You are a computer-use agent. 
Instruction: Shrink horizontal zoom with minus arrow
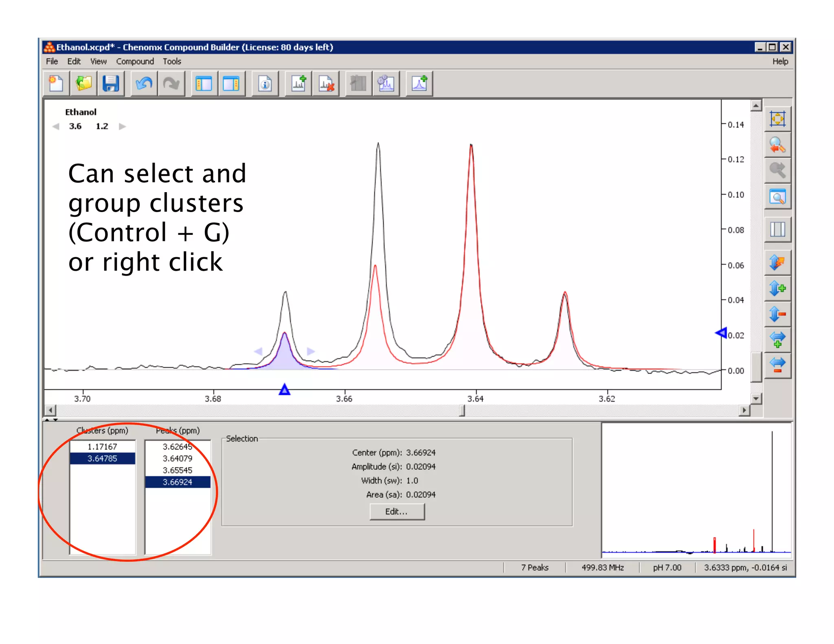777,366
